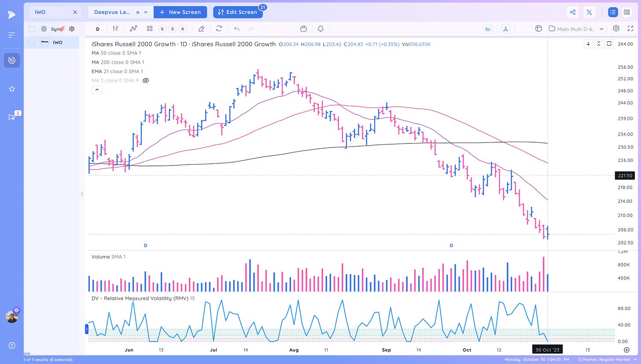The image size is (641, 364).
Task: Share to X via the X icon
Action: pos(589,12)
